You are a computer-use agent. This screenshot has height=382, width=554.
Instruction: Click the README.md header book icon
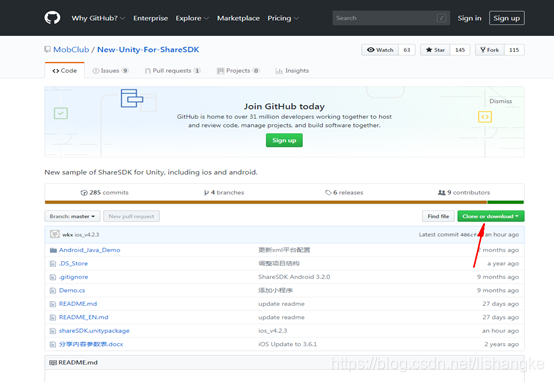pos(53,363)
